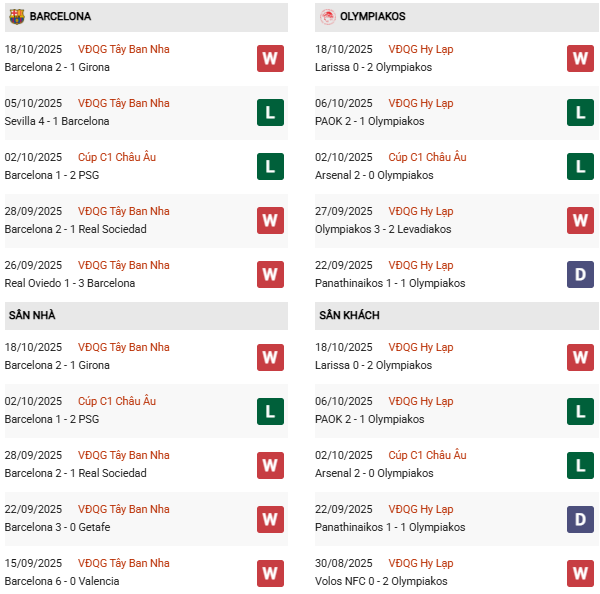
Task: Click W badge for Barcelona 3-0 Getafe
Action: (270, 518)
